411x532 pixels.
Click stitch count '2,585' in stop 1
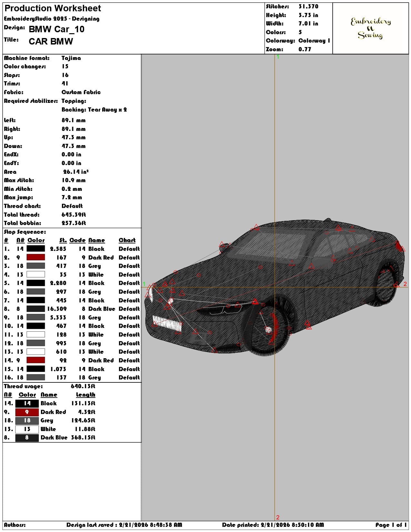point(58,249)
